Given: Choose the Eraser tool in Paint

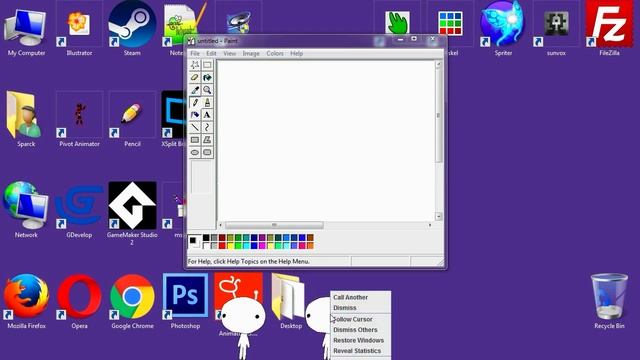Looking at the screenshot, I should pyautogui.click(x=195, y=78).
